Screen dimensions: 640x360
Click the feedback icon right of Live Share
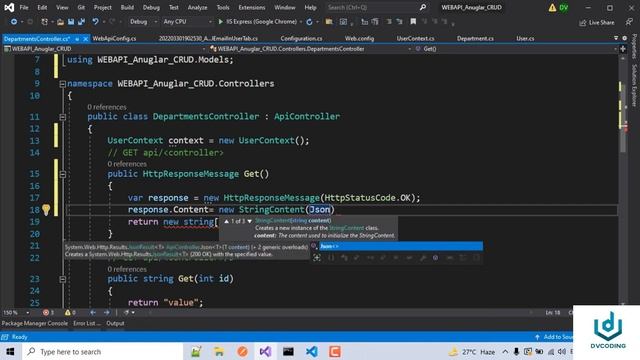[629, 22]
